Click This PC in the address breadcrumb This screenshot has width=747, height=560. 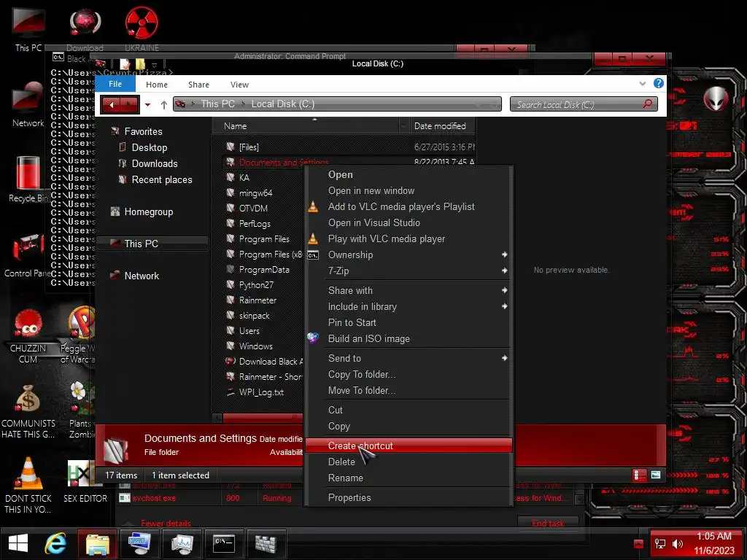point(217,104)
